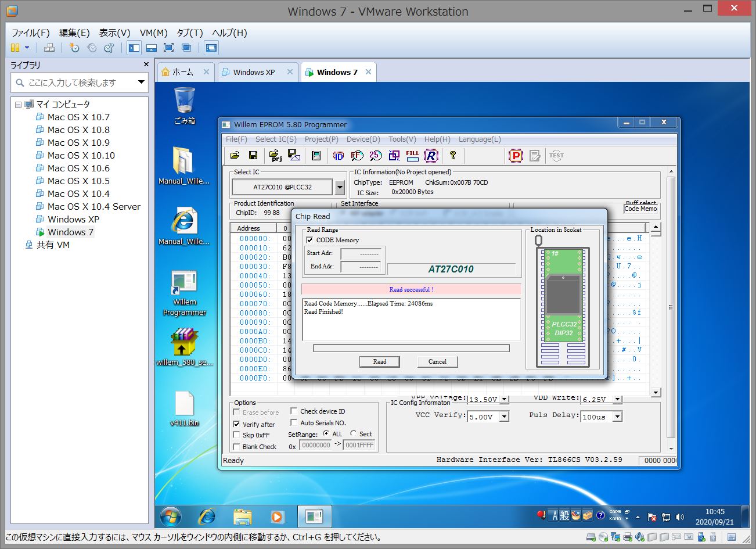Select the willem_580 archive desktop icon
Screen dimensions: 756x549
(184, 347)
